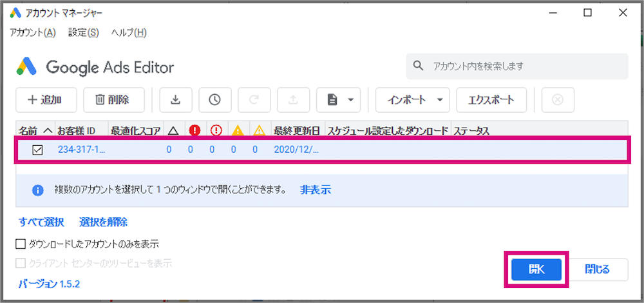The height and width of the screenshot is (303, 644).
Task: Open the ヘルプ(H) menu
Action: (x=129, y=33)
